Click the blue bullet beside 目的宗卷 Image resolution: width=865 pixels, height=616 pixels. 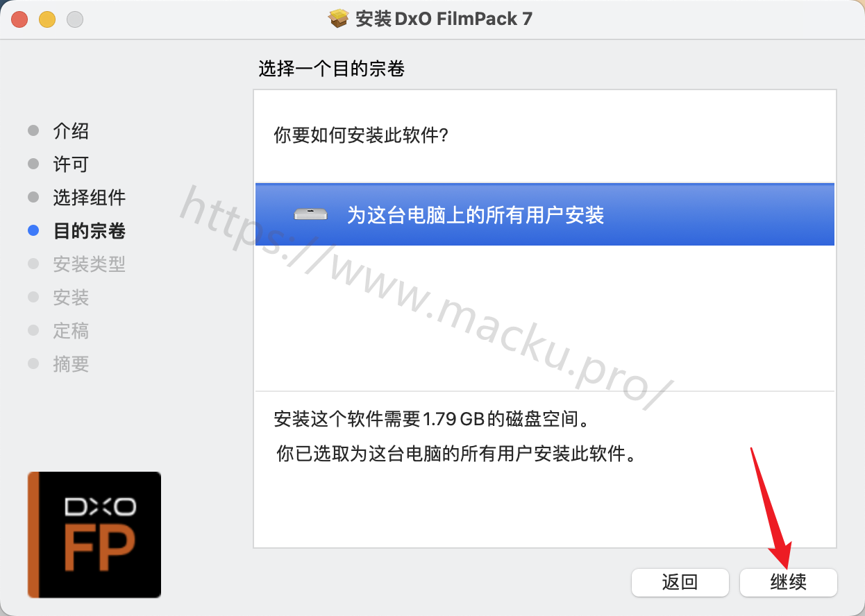click(x=33, y=231)
